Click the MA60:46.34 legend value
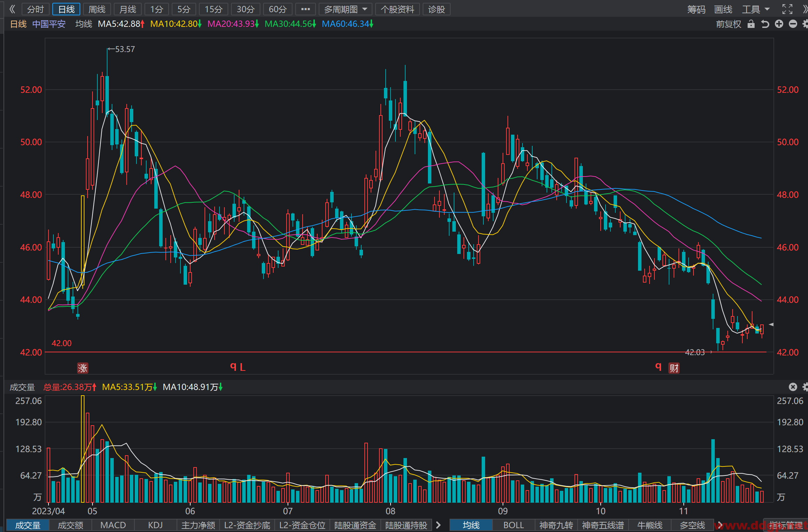Image resolution: width=808 pixels, height=532 pixels. click(x=348, y=24)
